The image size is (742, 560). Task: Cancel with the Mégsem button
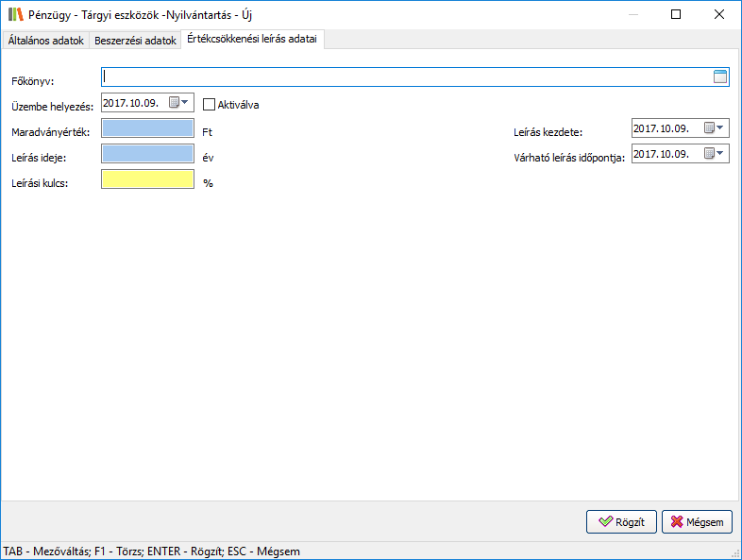[x=697, y=522]
